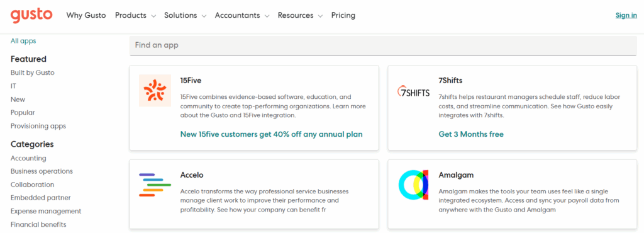Show Popular featured apps

coord(23,113)
